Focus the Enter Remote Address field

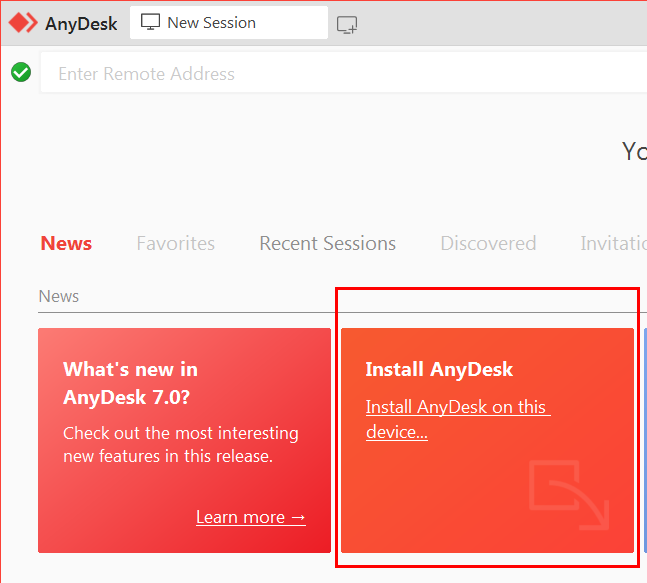[x=343, y=73]
